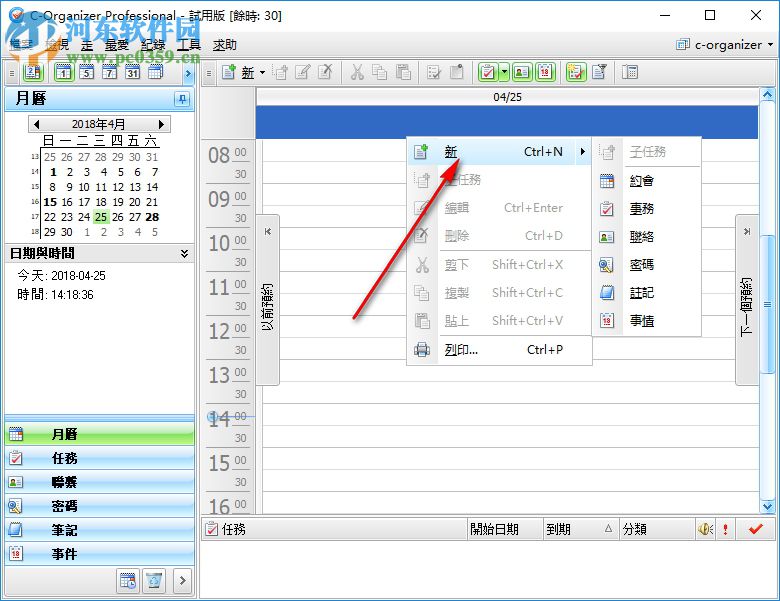Open the 聯繫 contacts navigation section

coord(99,482)
